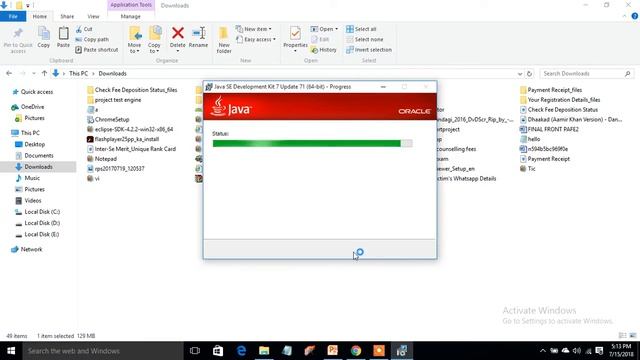Viewport: 640px width, 360px height.
Task: Open recent locations dropdown arrow
Action: [33, 73]
